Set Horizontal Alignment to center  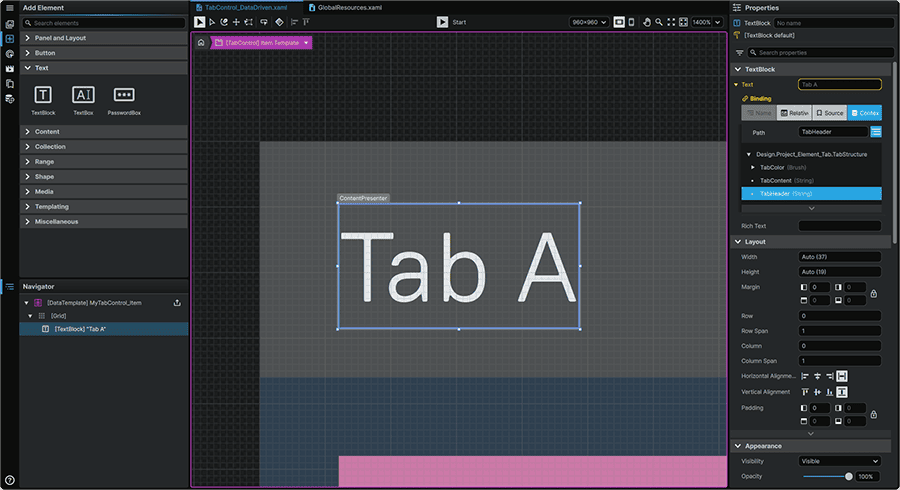[x=817, y=376]
